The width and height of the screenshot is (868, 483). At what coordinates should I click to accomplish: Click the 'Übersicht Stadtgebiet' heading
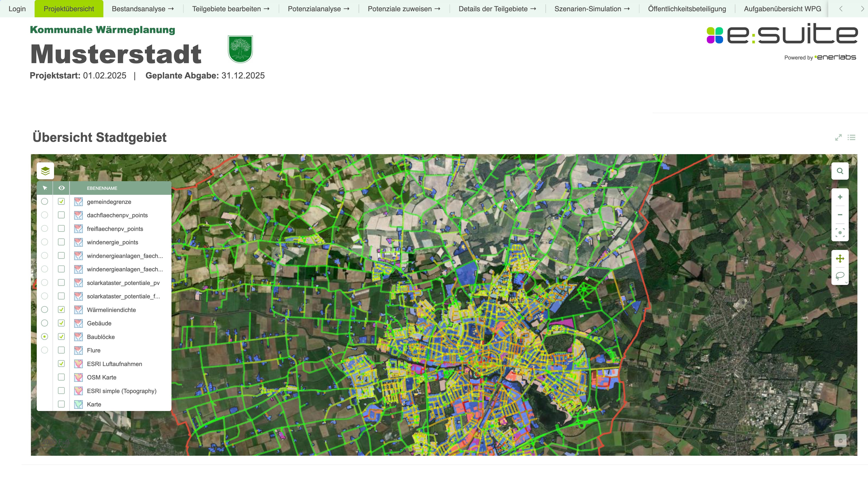coord(99,138)
